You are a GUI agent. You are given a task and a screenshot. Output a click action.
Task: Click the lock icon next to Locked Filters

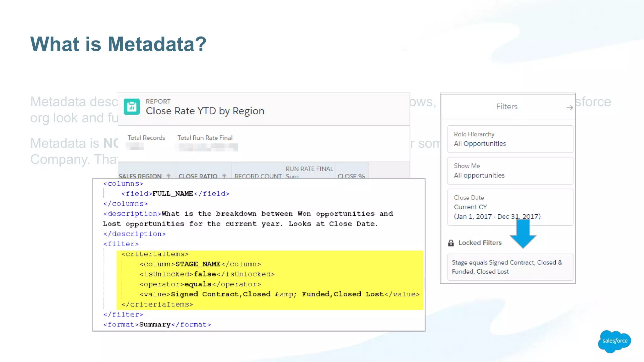[451, 243]
